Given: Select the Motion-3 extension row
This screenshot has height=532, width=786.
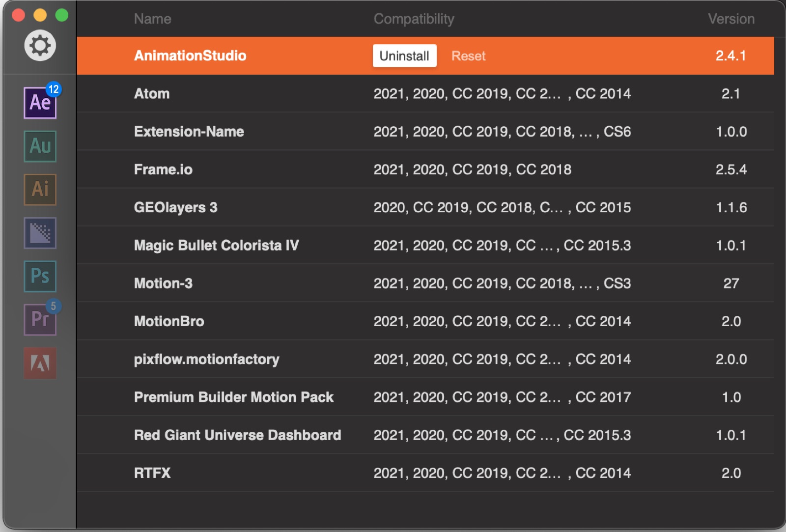Looking at the screenshot, I should pos(425,283).
